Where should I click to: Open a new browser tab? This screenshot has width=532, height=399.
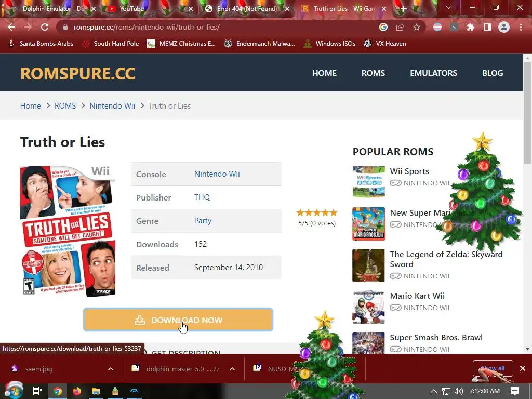(x=403, y=9)
